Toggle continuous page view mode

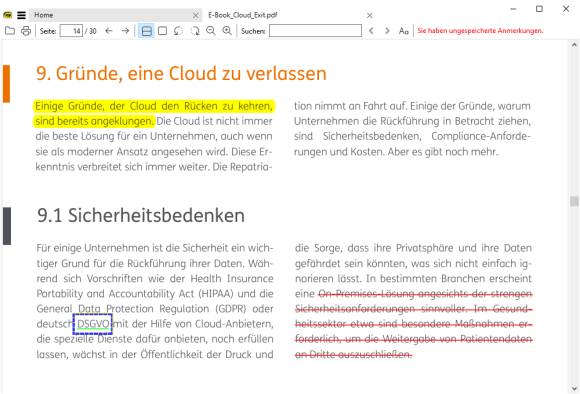click(x=146, y=31)
